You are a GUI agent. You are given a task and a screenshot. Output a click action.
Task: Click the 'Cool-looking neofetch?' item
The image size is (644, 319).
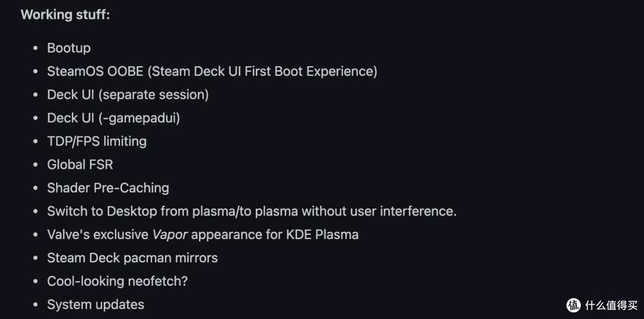pos(117,281)
